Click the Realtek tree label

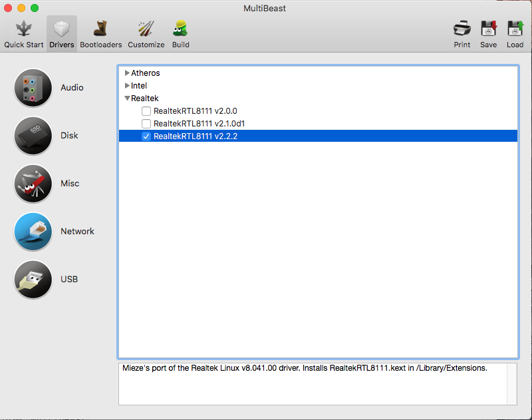click(x=144, y=98)
